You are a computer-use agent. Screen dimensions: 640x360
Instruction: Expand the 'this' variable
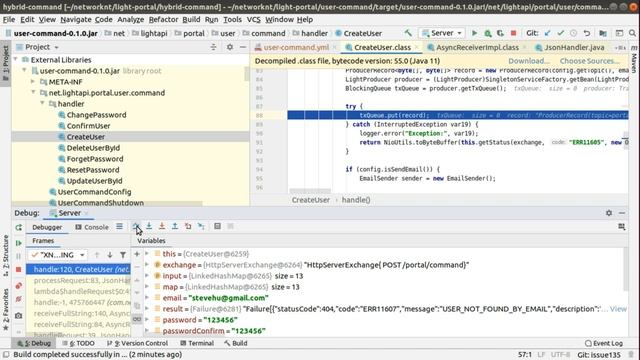click(147, 254)
